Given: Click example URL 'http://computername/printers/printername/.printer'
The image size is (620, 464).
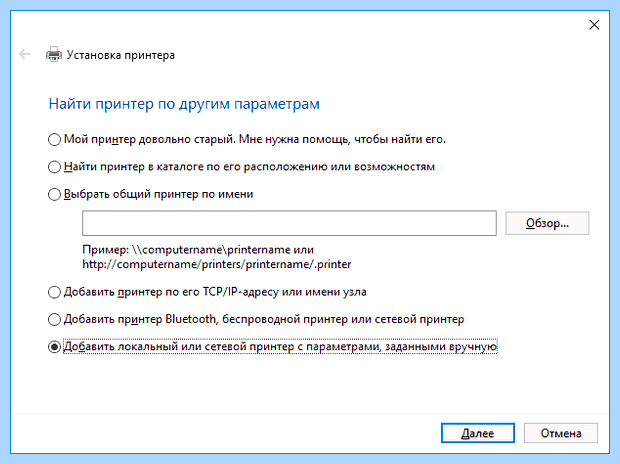Looking at the screenshot, I should 217,264.
